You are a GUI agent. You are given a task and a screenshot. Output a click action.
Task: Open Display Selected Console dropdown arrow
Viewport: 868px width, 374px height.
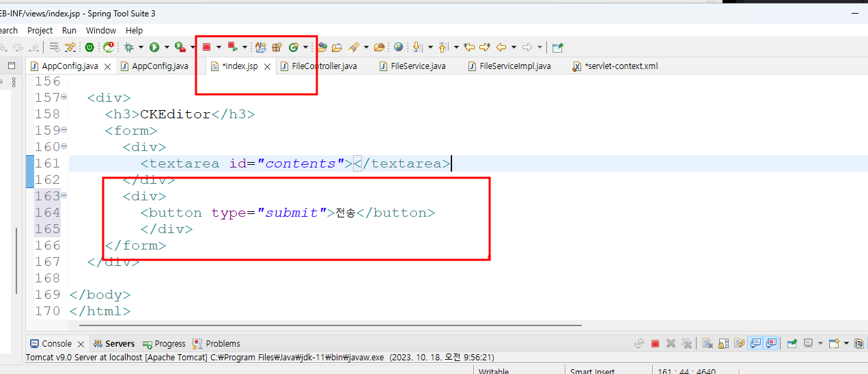click(x=820, y=343)
